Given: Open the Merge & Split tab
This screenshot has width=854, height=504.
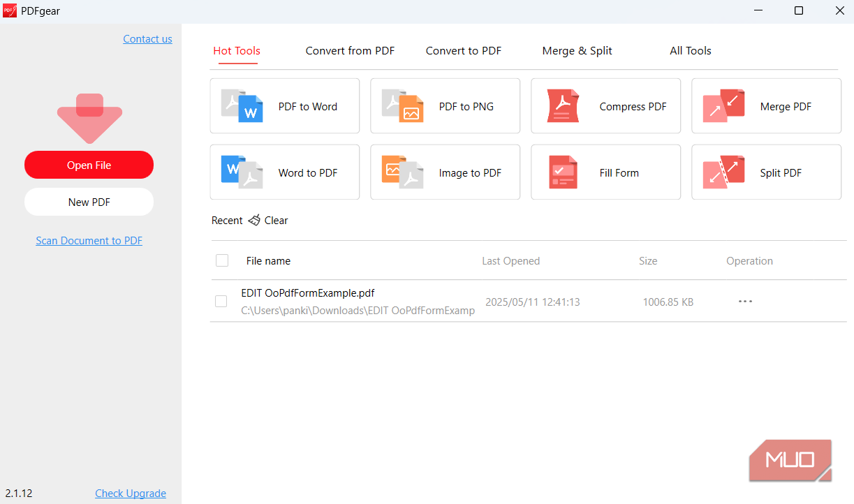Looking at the screenshot, I should [x=577, y=51].
